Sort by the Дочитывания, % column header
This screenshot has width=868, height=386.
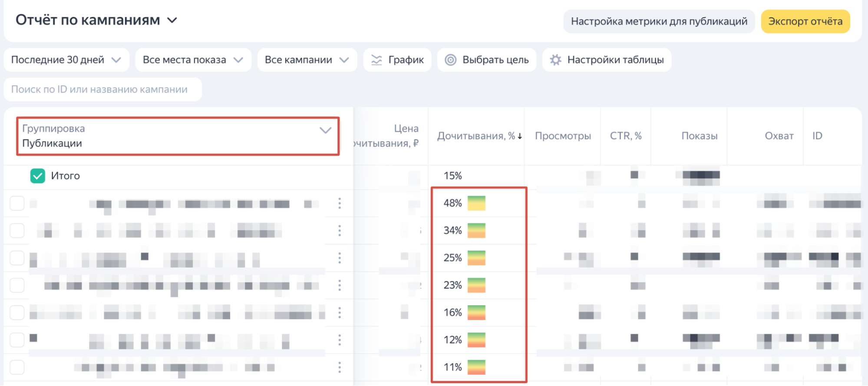[x=479, y=136]
